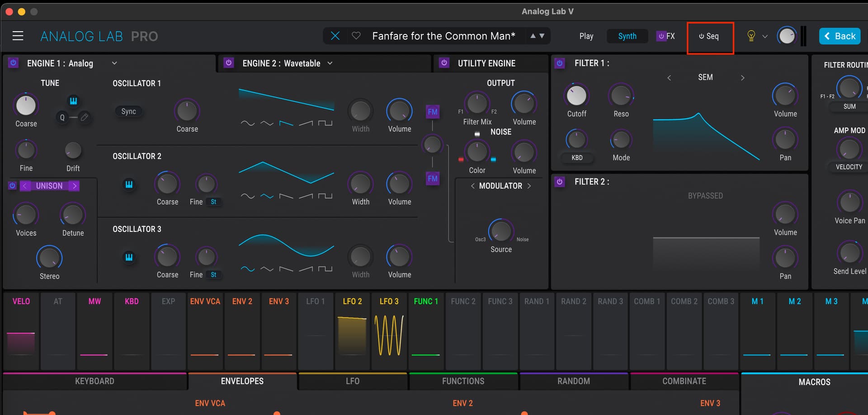Switch to Synth view
868x415 pixels.
click(627, 36)
